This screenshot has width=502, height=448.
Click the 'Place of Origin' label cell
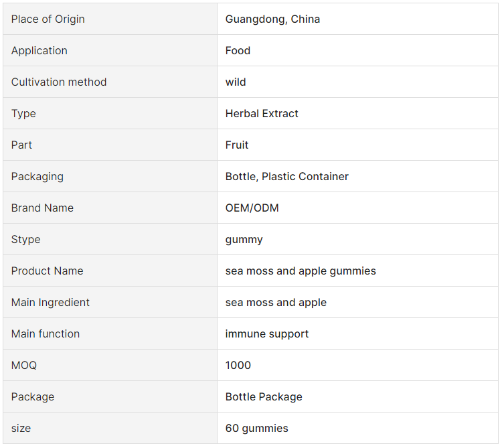(110, 19)
